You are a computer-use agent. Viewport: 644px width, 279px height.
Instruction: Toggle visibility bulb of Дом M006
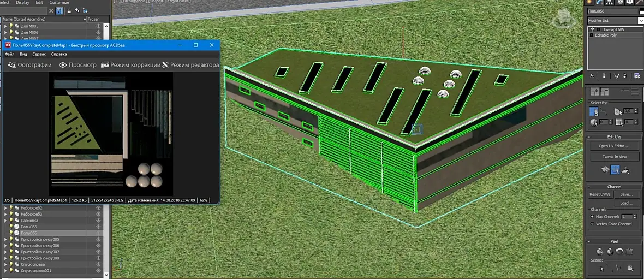pyautogui.click(x=11, y=32)
